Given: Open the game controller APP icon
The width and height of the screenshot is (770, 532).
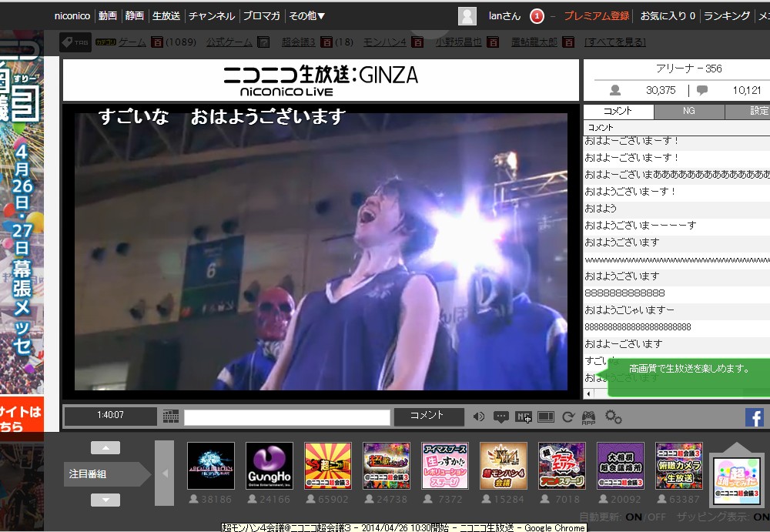Looking at the screenshot, I should (588, 417).
